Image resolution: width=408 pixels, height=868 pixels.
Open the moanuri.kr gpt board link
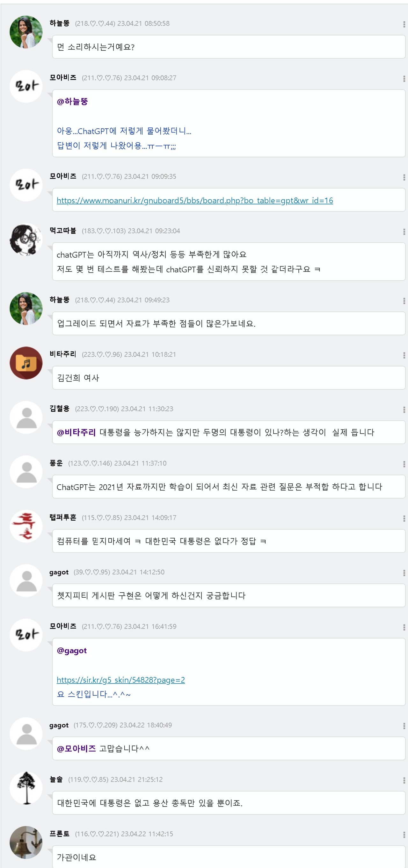194,201
